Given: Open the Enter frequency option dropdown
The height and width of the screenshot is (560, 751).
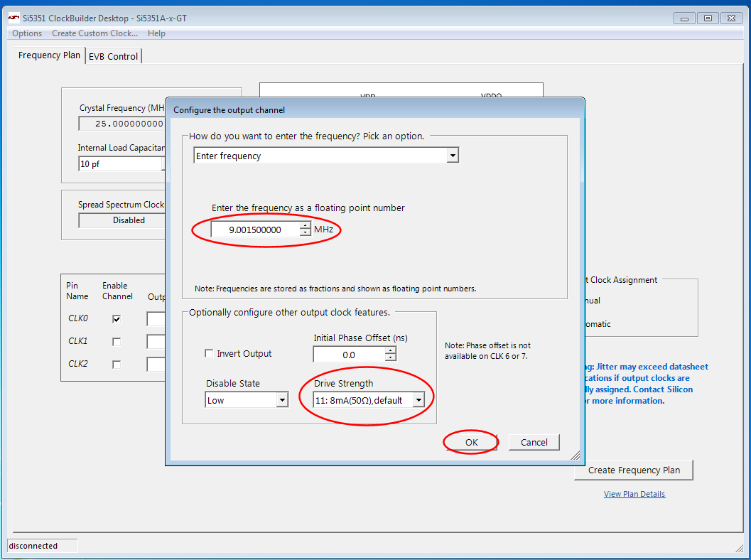Looking at the screenshot, I should [453, 156].
